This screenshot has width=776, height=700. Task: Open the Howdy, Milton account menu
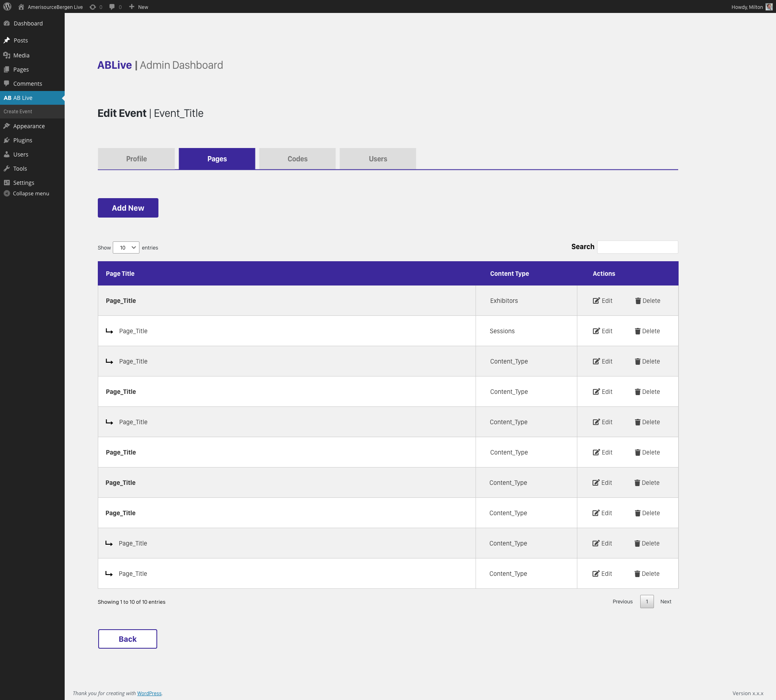[x=747, y=7]
